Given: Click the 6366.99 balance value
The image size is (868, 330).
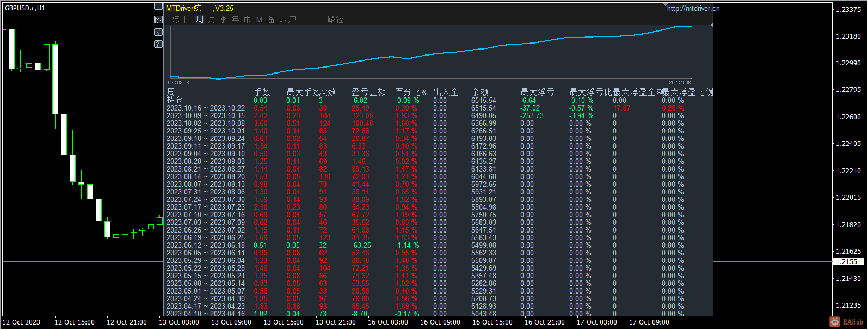Looking at the screenshot, I should tap(484, 123).
